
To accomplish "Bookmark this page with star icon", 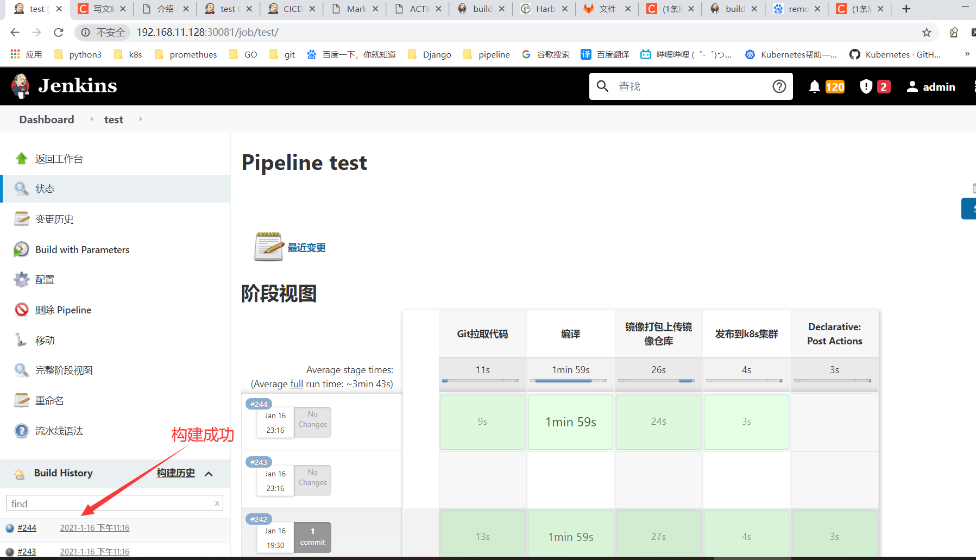I will click(927, 33).
